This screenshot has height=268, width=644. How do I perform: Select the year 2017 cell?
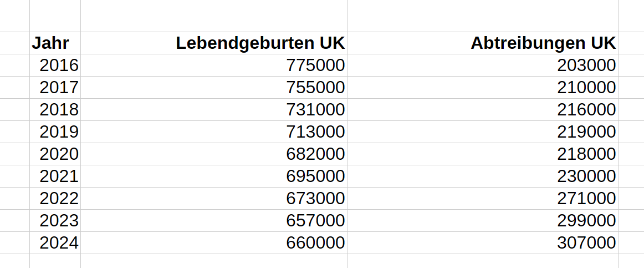tap(59, 88)
